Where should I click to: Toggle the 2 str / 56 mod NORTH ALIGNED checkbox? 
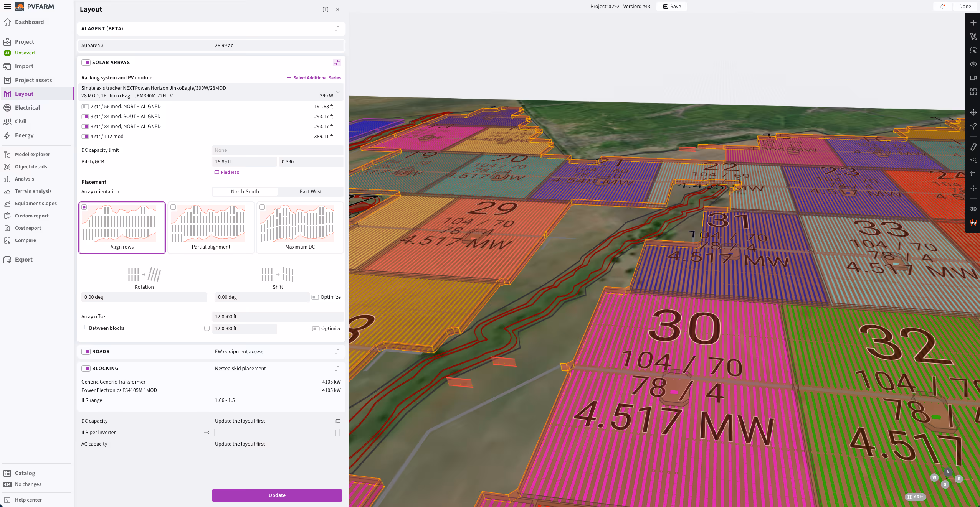pos(85,107)
